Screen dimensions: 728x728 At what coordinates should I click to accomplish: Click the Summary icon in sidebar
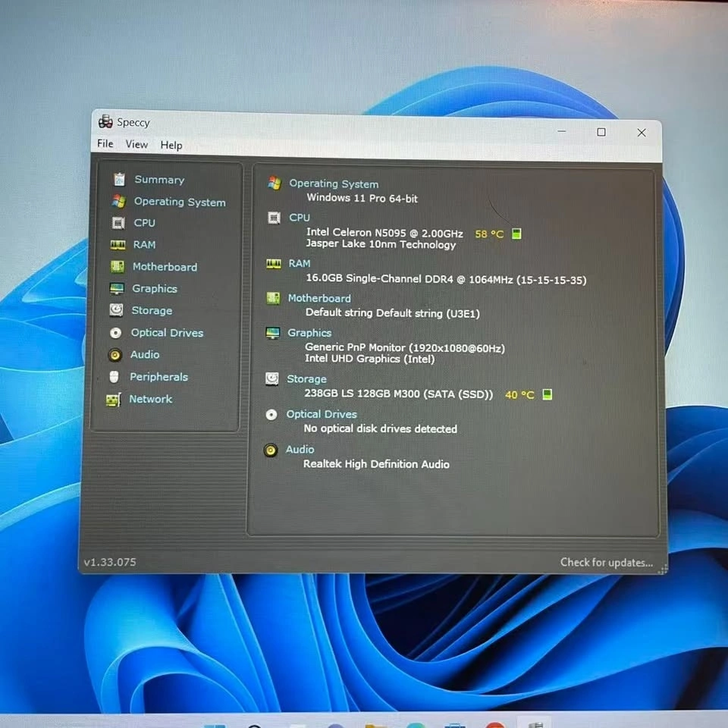(119, 180)
